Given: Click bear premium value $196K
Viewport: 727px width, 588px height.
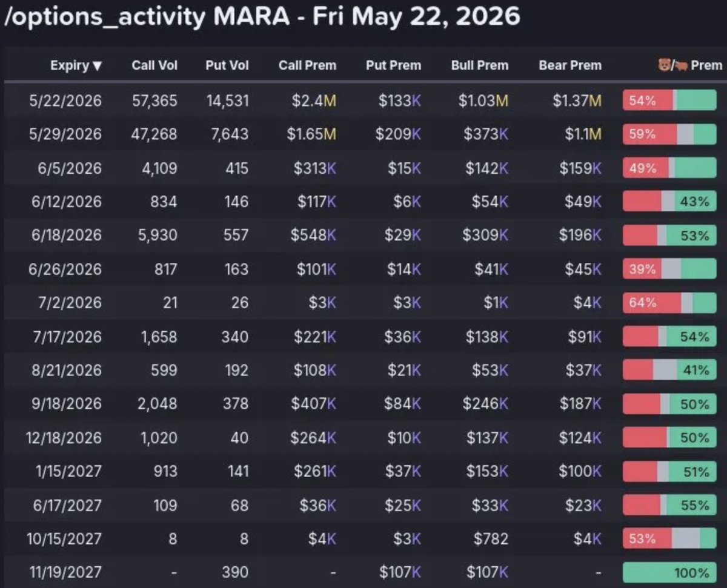Looking at the screenshot, I should pos(580,235).
